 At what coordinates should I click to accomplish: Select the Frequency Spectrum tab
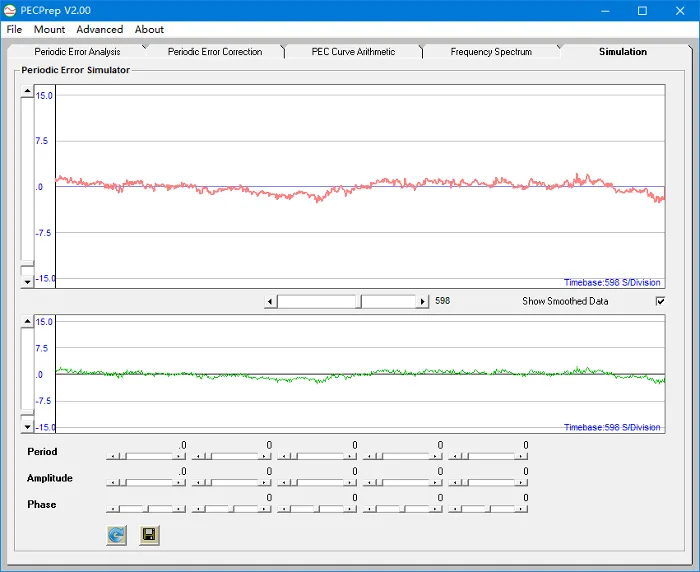[x=491, y=52]
